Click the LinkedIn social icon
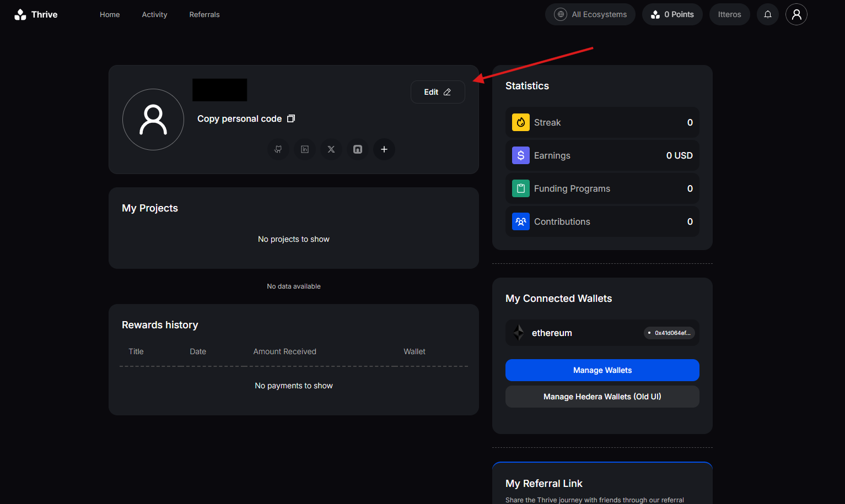The width and height of the screenshot is (845, 504). (x=305, y=149)
